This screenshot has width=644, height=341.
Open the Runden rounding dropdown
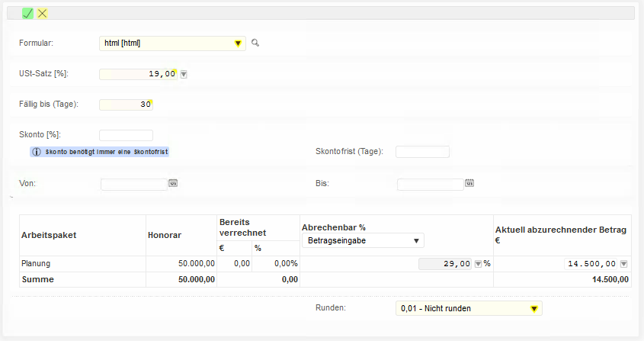tap(468, 309)
